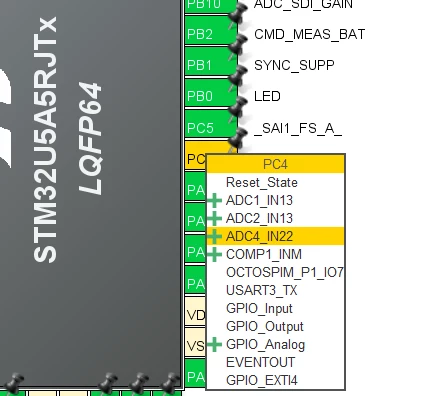Image resolution: width=447 pixels, height=396 pixels.
Task: Click the plus icon beside COMP1_INM
Action: (x=214, y=254)
